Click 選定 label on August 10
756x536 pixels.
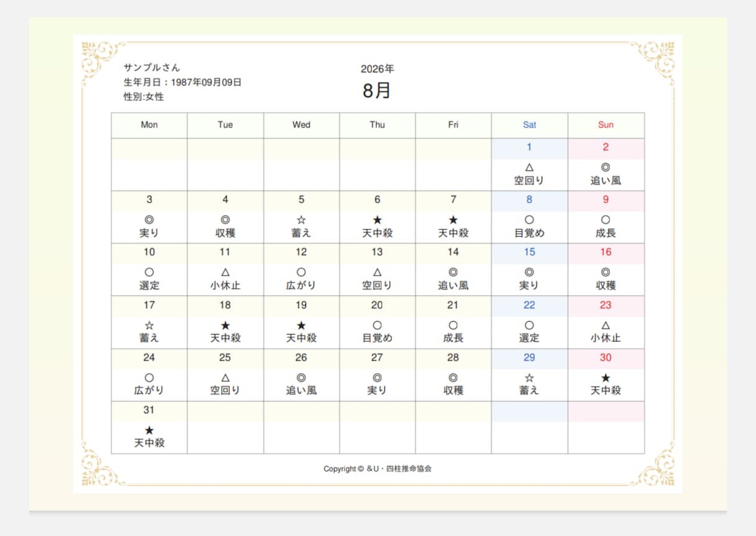tap(149, 286)
